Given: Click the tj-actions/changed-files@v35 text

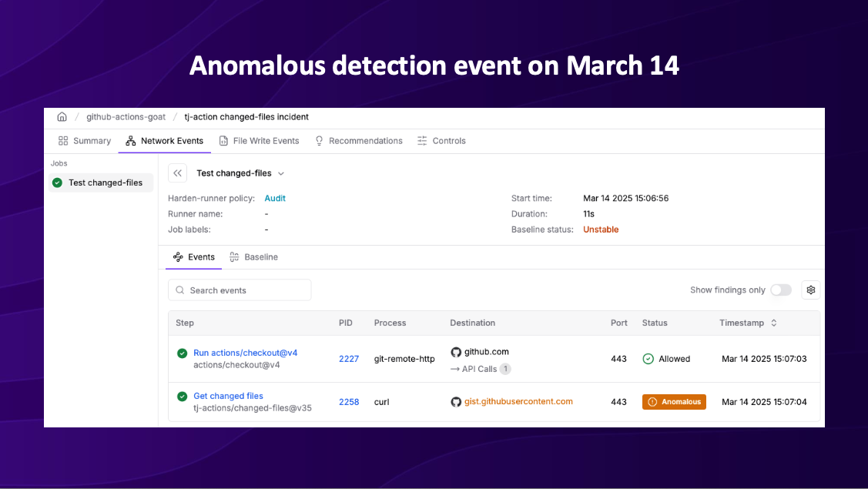Looking at the screenshot, I should [x=253, y=408].
